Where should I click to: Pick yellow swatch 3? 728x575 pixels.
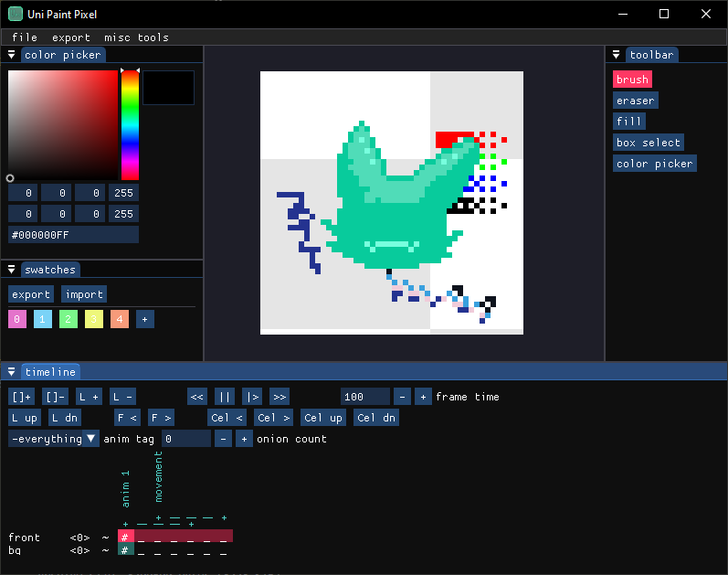pyautogui.click(x=94, y=319)
